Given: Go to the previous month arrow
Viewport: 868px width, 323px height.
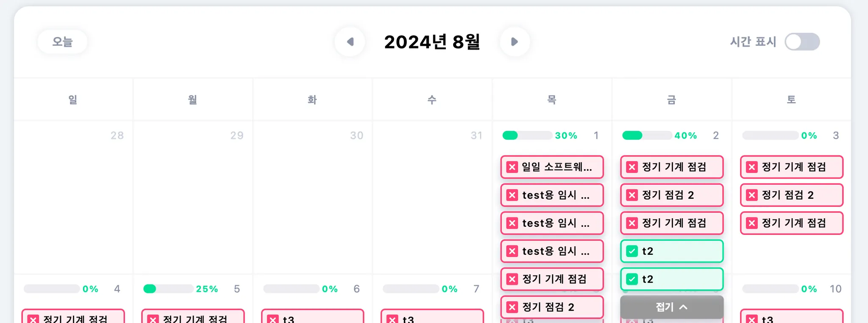Looking at the screenshot, I should 350,42.
